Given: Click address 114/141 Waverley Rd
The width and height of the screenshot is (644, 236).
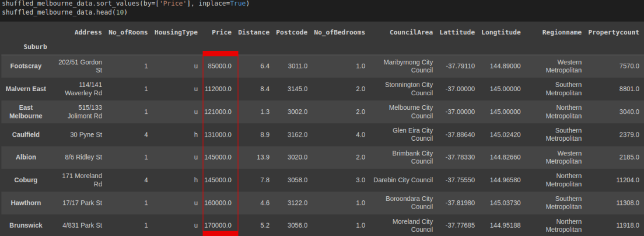Looking at the screenshot, I should tap(83, 89).
